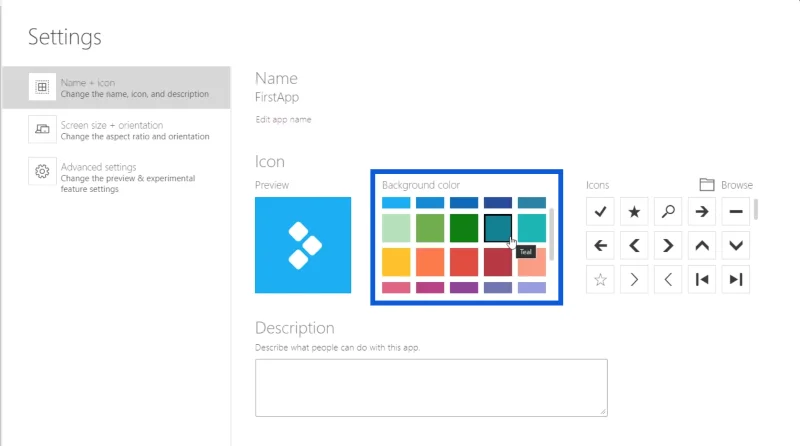The image size is (800, 446).
Task: Select the skip-to-start icon
Action: point(702,279)
